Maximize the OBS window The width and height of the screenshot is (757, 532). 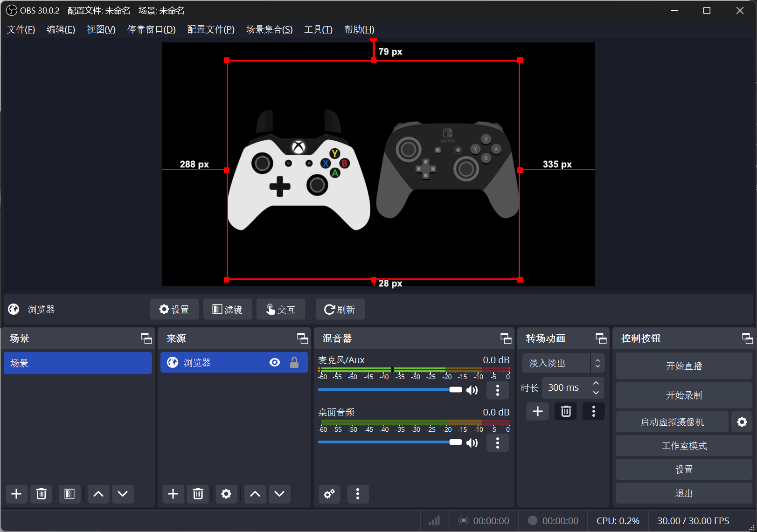pos(707,10)
